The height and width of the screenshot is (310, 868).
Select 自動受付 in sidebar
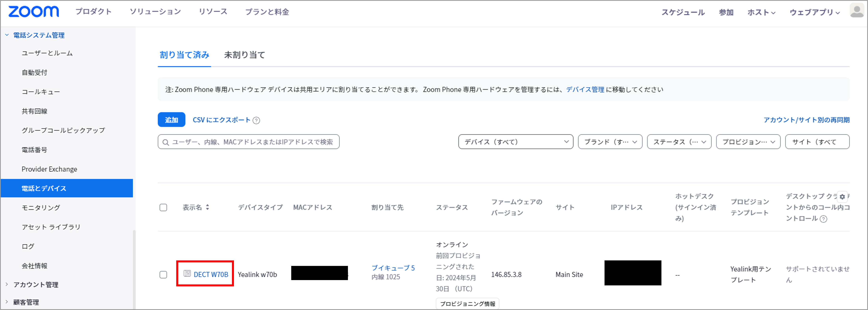[34, 72]
